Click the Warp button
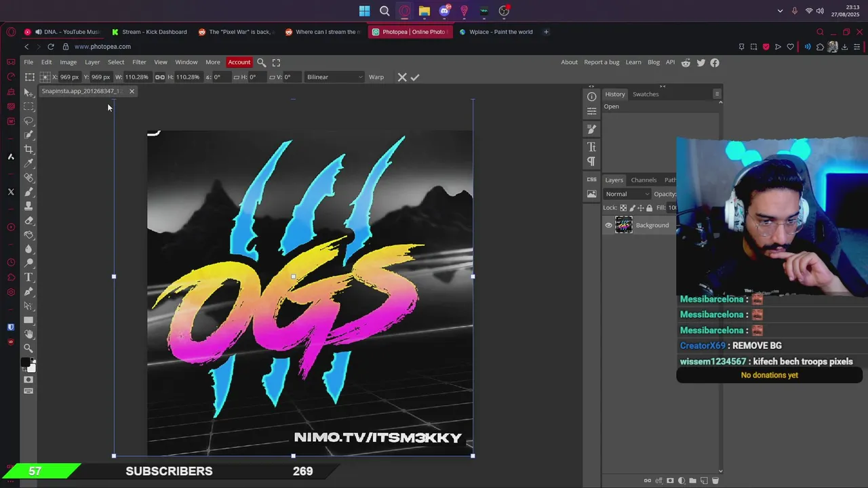Screen dimensions: 868x488 pyautogui.click(x=376, y=77)
